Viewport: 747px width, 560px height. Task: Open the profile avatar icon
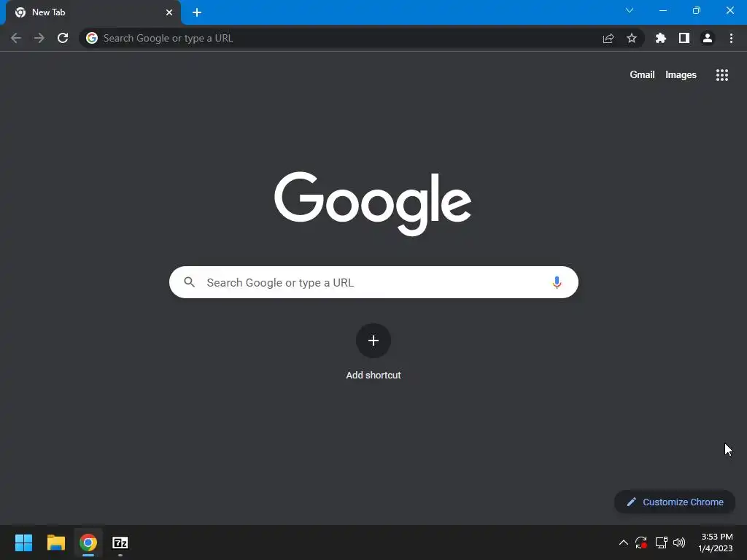(708, 38)
